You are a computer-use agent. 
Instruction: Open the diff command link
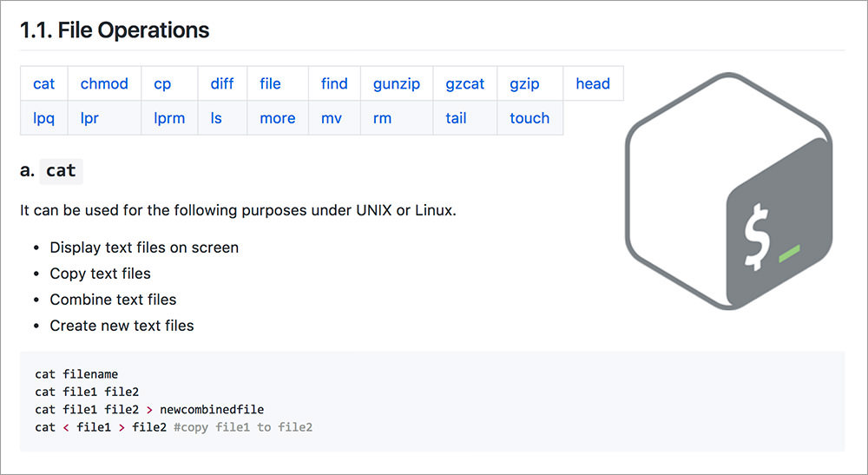click(222, 84)
